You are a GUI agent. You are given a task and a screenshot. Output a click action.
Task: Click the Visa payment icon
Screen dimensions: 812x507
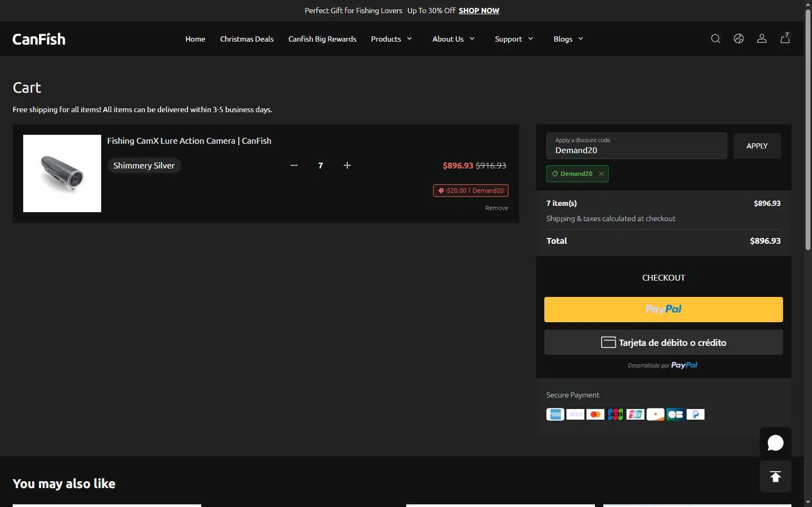click(575, 414)
